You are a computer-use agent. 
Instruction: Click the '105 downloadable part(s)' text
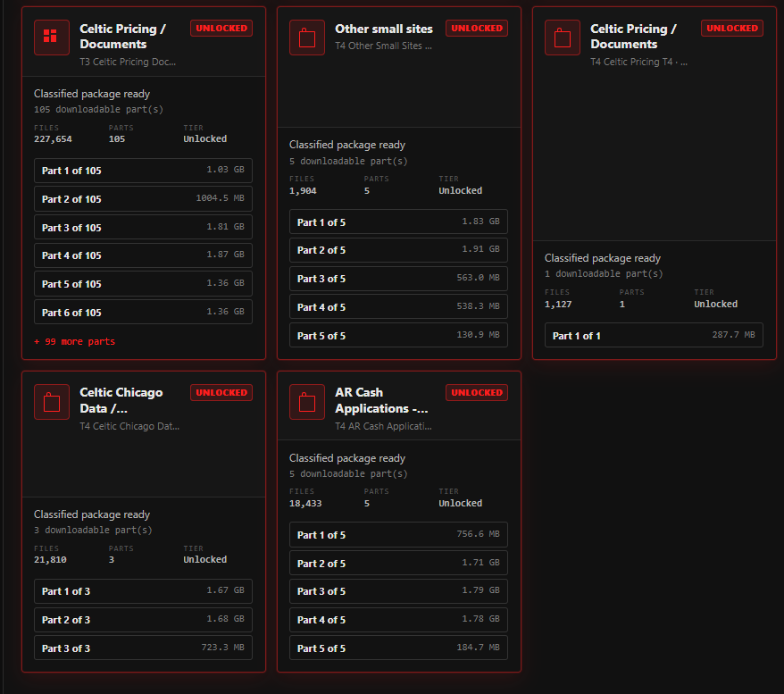[98, 110]
